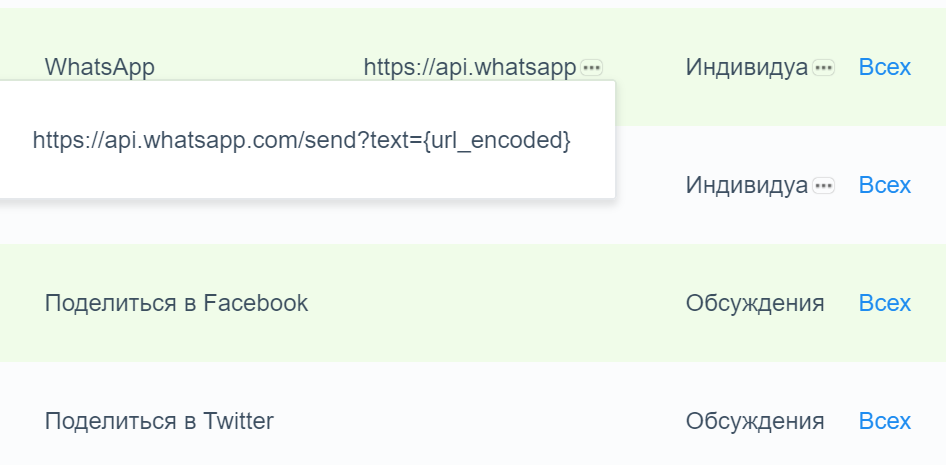Open Всех link in WhatsApp row
The image size is (946, 465).
coord(885,67)
